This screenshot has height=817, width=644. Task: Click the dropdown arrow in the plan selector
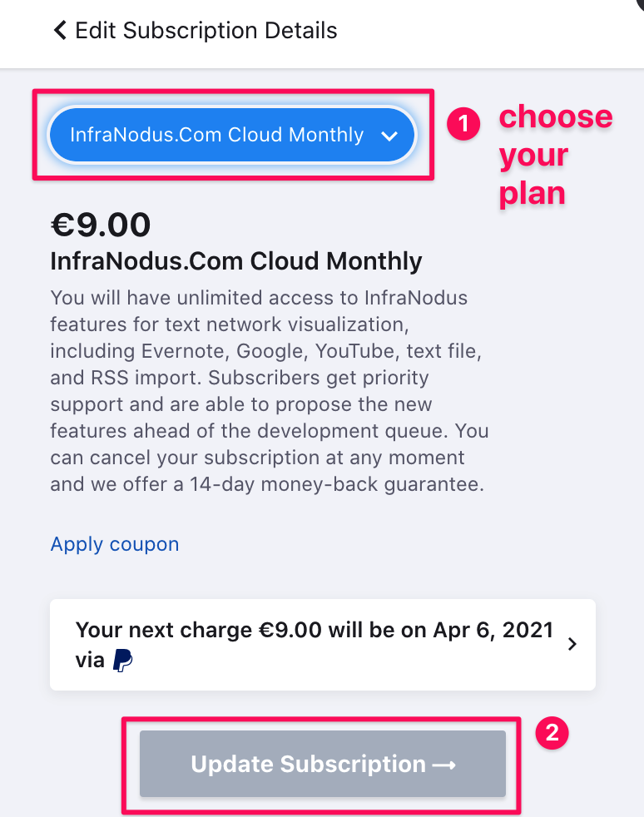pos(389,136)
